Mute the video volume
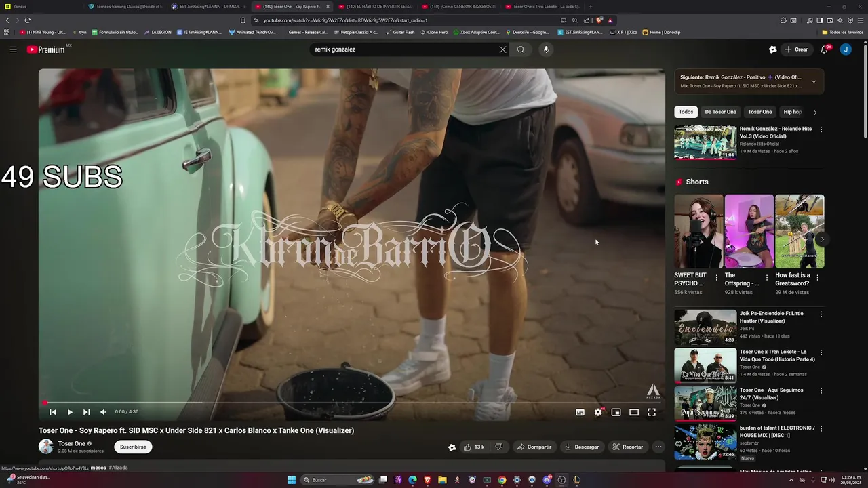The image size is (868, 488). pos(103,412)
